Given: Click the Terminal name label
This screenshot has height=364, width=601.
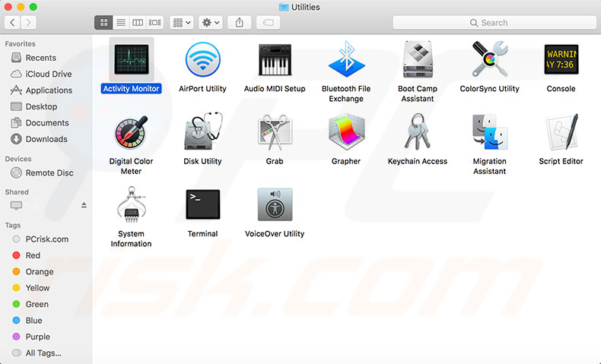Looking at the screenshot, I should pyautogui.click(x=203, y=234).
